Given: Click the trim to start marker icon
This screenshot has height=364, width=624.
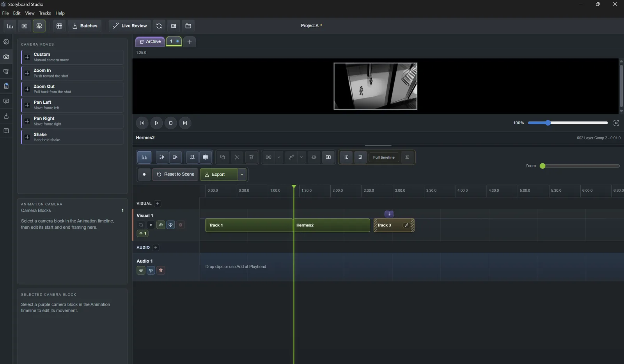Looking at the screenshot, I should pos(346,157).
